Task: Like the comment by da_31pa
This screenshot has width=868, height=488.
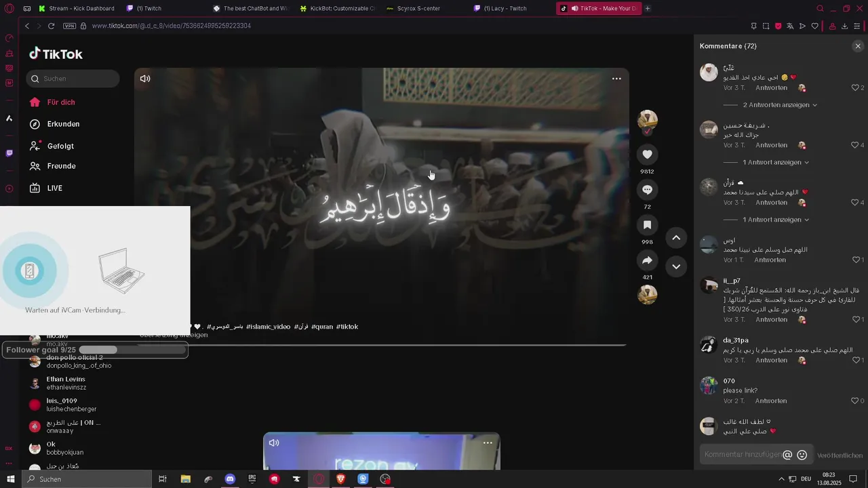Action: [856, 360]
